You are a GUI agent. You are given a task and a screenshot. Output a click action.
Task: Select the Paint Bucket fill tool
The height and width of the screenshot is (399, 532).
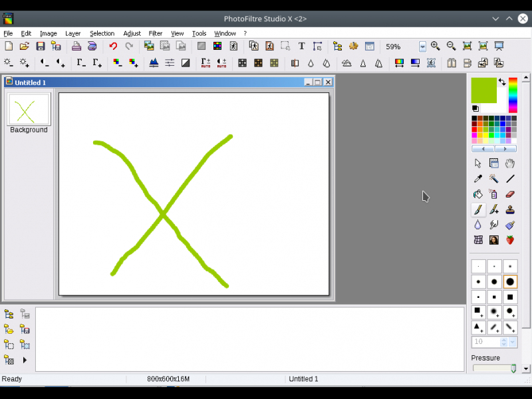[x=477, y=194]
